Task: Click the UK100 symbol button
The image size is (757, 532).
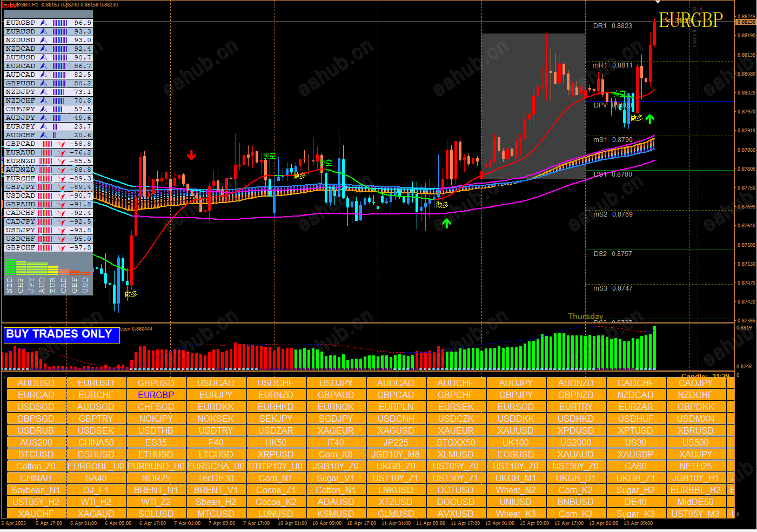Action: (x=516, y=442)
